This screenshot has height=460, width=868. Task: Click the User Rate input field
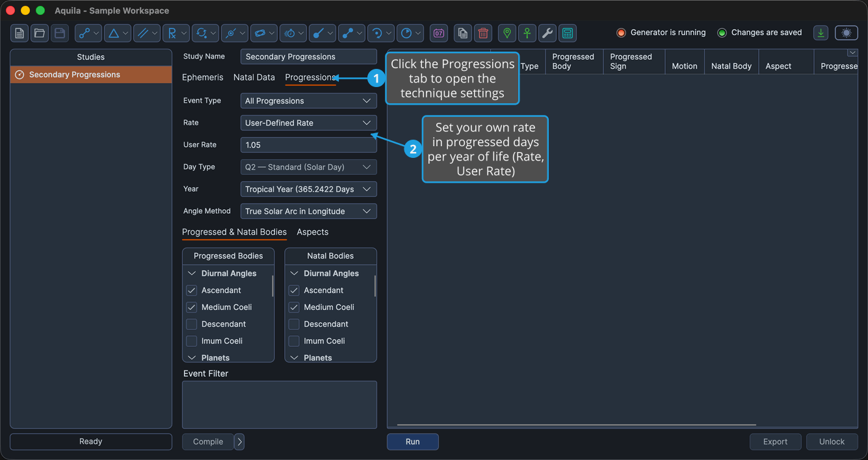(309, 145)
